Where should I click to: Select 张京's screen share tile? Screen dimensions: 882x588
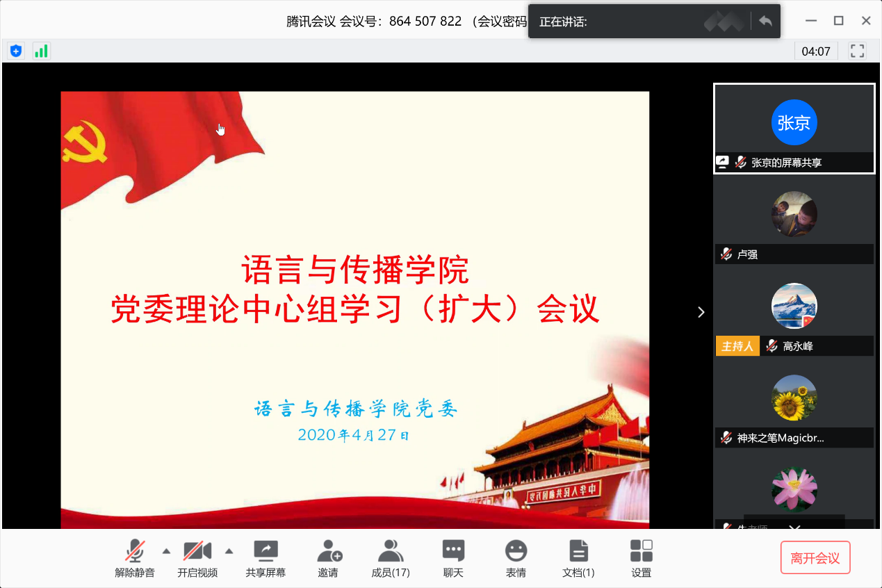(x=794, y=129)
